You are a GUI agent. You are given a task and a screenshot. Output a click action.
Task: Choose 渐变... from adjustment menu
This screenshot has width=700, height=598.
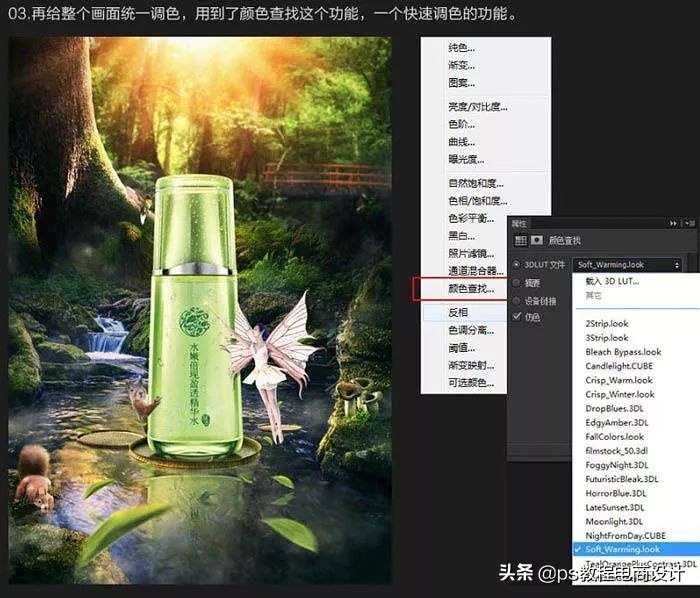click(x=462, y=66)
